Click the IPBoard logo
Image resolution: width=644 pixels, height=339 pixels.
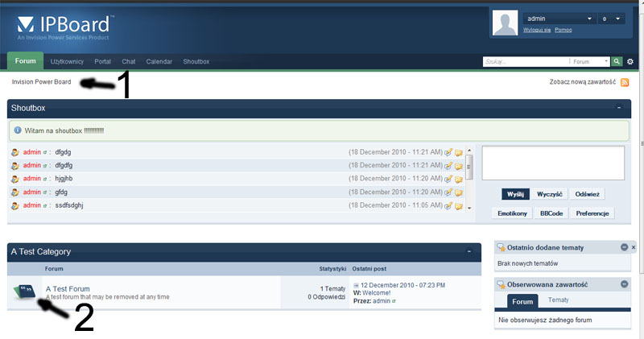pyautogui.click(x=64, y=27)
